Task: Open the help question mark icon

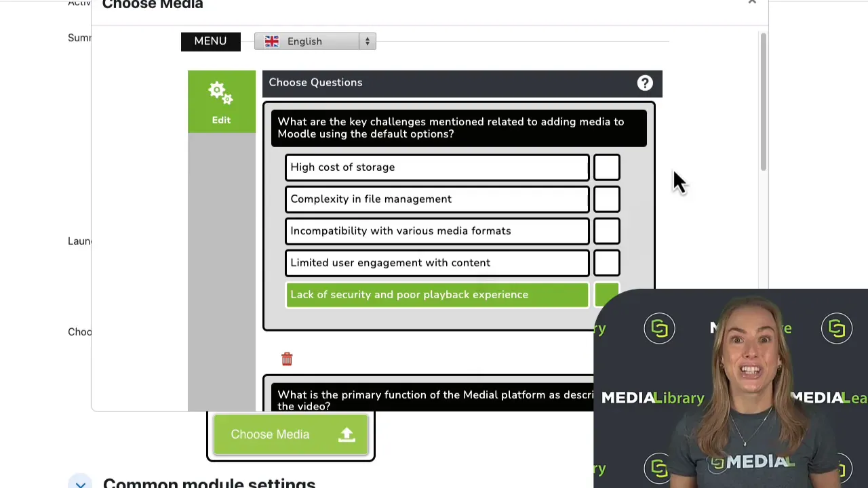Action: pyautogui.click(x=645, y=83)
